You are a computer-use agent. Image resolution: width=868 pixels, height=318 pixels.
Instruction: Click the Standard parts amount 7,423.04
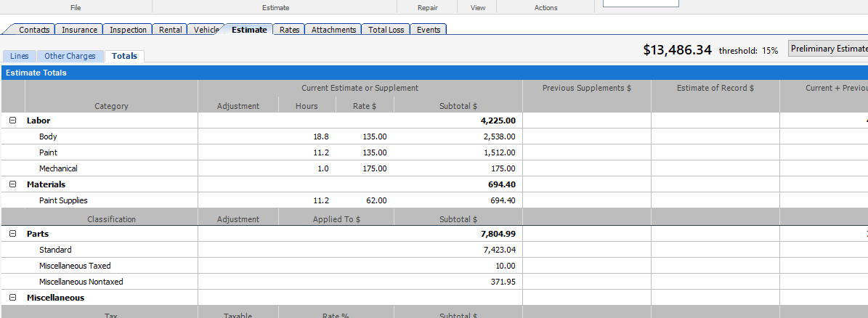click(499, 250)
